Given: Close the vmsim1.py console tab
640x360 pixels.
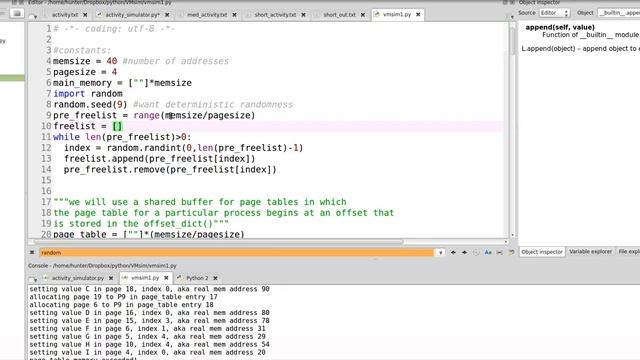Looking at the screenshot, I should tap(166, 278).
